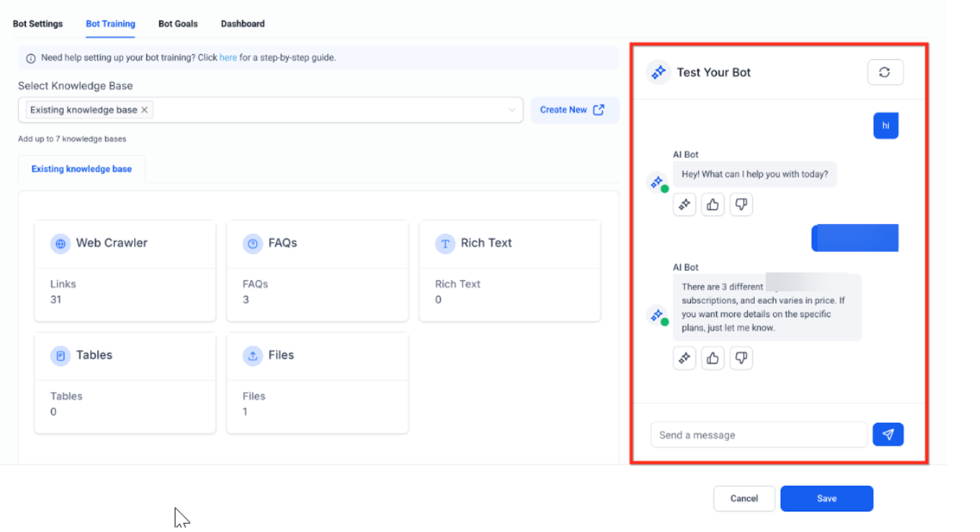Open the Bot Settings tab

coord(38,24)
